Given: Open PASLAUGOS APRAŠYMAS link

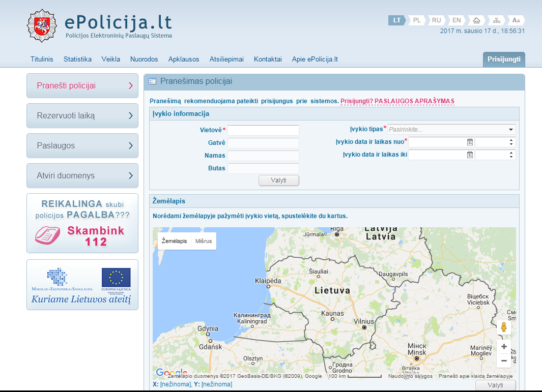Looking at the screenshot, I should point(414,101).
